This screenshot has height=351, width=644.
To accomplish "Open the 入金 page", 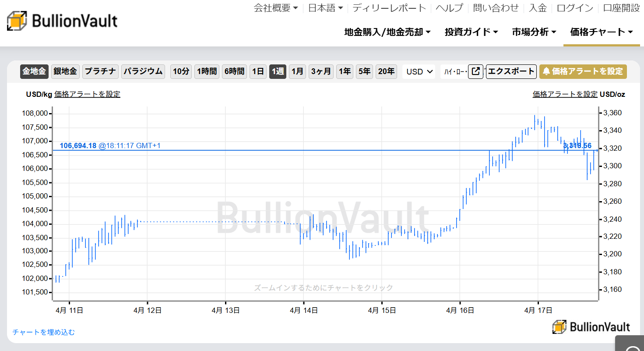I will [538, 8].
